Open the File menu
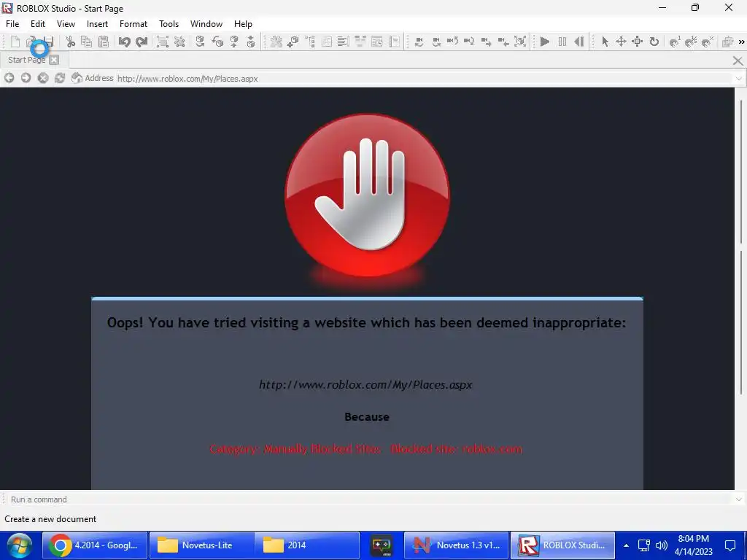 [12, 24]
